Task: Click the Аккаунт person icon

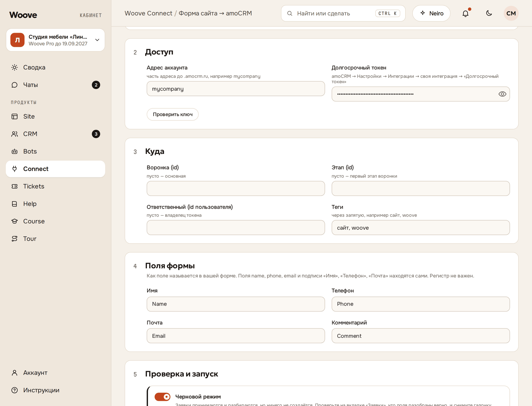Action: 15,373
